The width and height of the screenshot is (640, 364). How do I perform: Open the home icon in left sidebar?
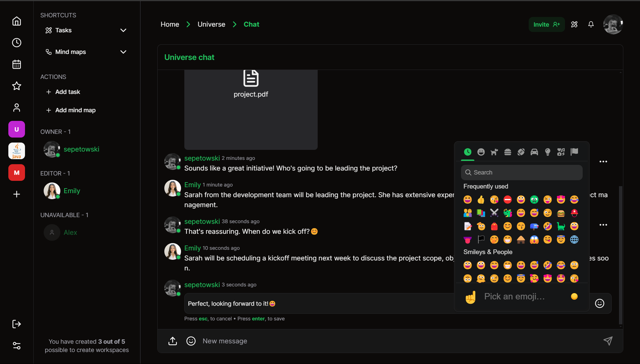click(17, 21)
